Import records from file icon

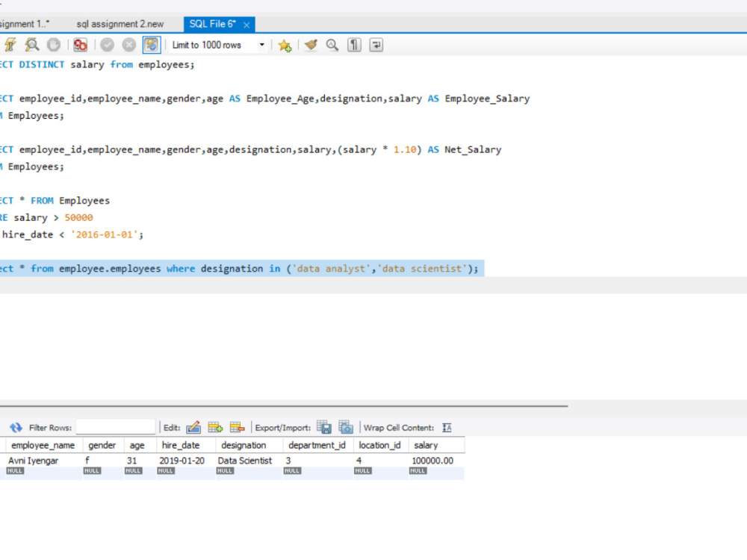[345, 427]
